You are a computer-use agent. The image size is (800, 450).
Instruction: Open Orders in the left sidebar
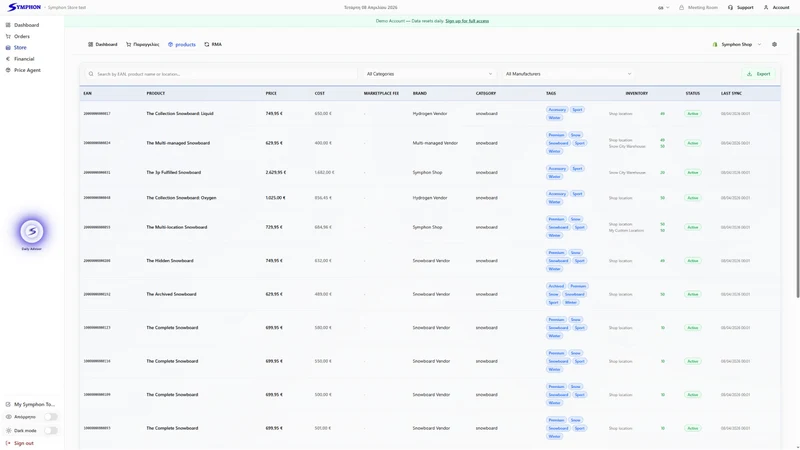coord(22,36)
